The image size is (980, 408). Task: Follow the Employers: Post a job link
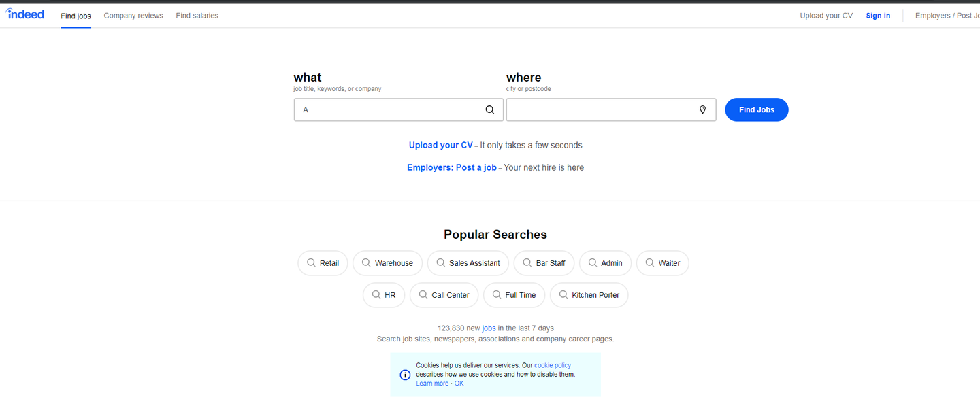coord(452,167)
